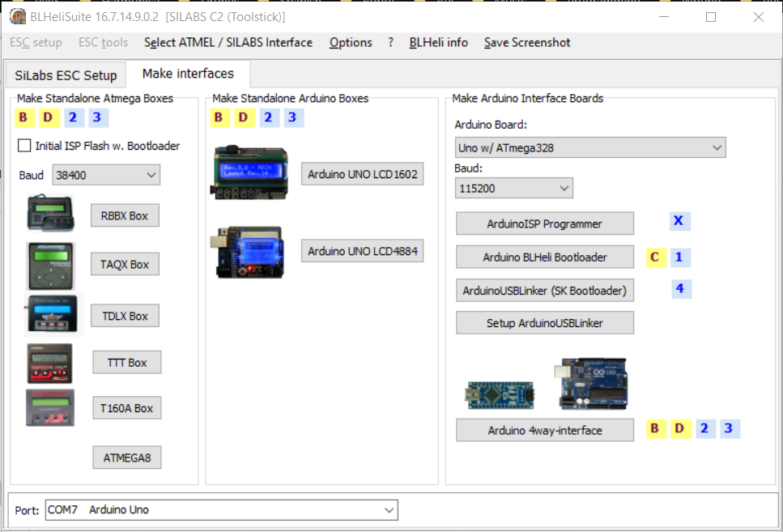The height and width of the screenshot is (532, 783).
Task: Open the Arduino Board Uno w/ ATmega328 dropdown
Action: 590,148
